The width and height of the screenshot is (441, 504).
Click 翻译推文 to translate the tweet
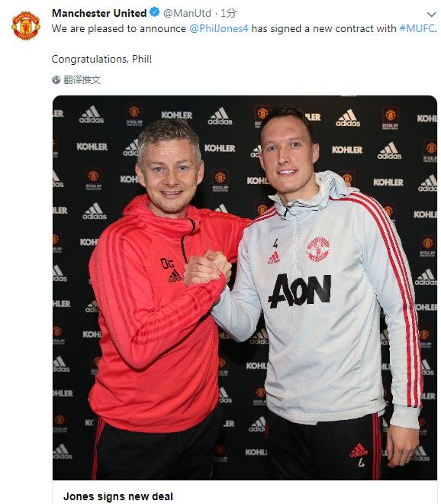82,79
